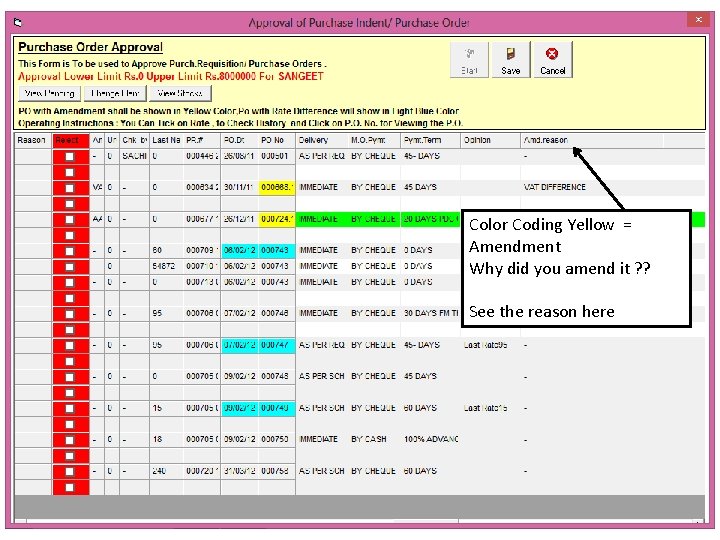Click the PO date 31/03/12 cell
The image size is (720, 540).
[239, 471]
